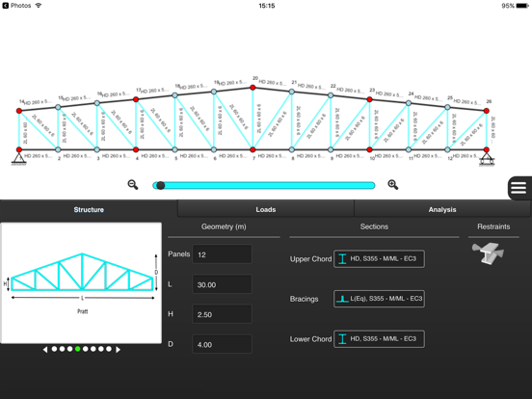532x399 pixels.
Task: Click the 'Bracings' label
Action: [x=304, y=299]
